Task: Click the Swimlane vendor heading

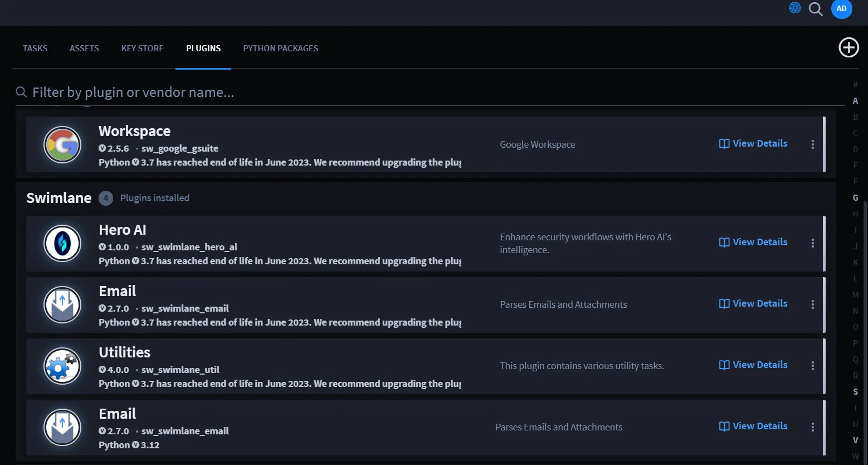Action: click(x=59, y=198)
